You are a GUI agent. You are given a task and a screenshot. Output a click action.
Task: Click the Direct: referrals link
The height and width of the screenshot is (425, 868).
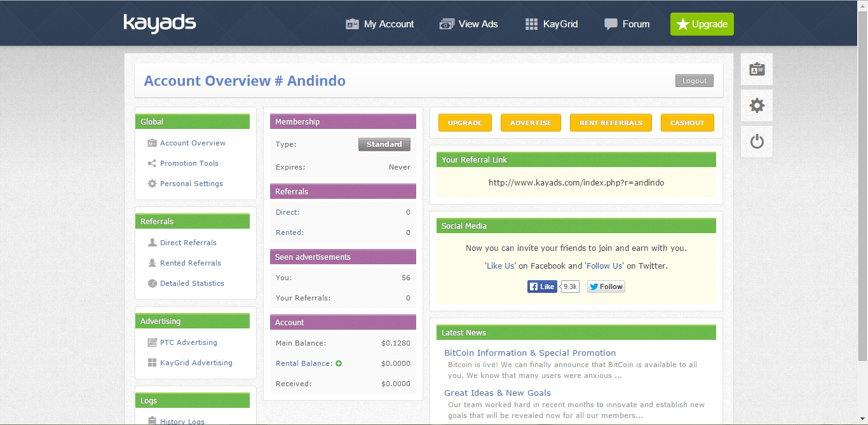[x=288, y=212]
